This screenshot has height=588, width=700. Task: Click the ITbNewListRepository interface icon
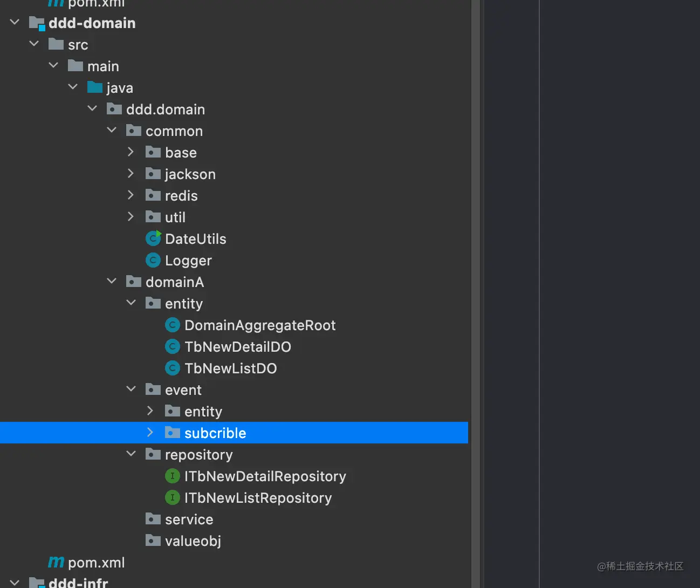(173, 497)
